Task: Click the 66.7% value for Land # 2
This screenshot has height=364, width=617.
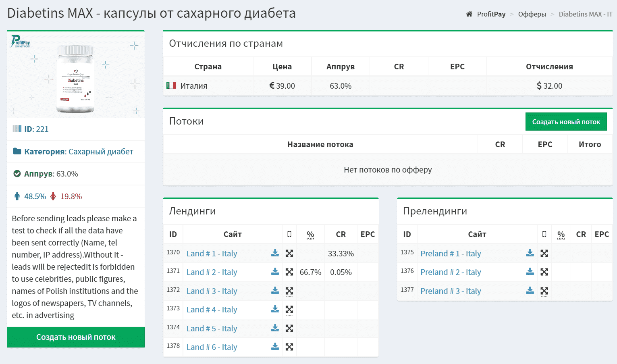Action: 310,272
